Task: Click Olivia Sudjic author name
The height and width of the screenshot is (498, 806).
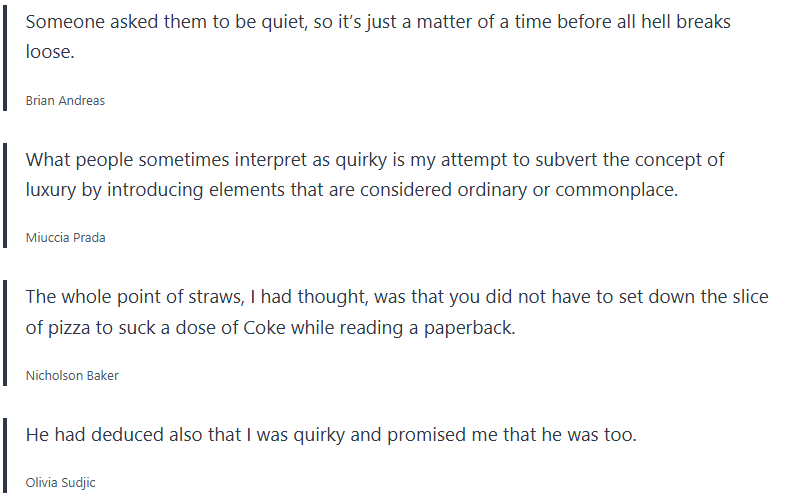Action: (60, 483)
